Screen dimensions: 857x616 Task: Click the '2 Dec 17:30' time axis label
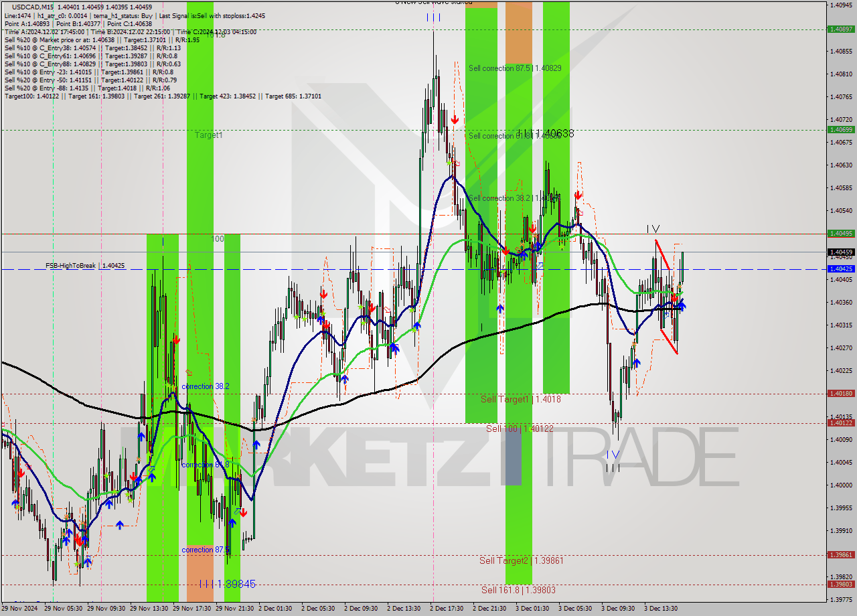[x=447, y=609]
